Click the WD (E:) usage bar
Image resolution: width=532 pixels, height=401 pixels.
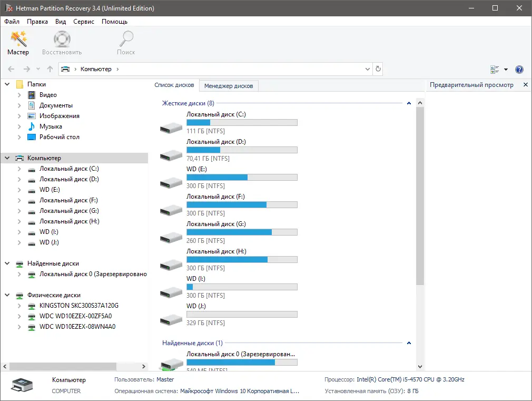tap(242, 177)
